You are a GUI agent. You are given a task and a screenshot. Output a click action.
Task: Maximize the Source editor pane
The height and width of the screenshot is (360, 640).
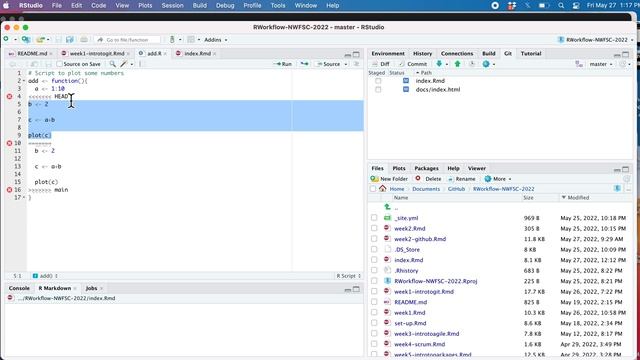(356, 54)
